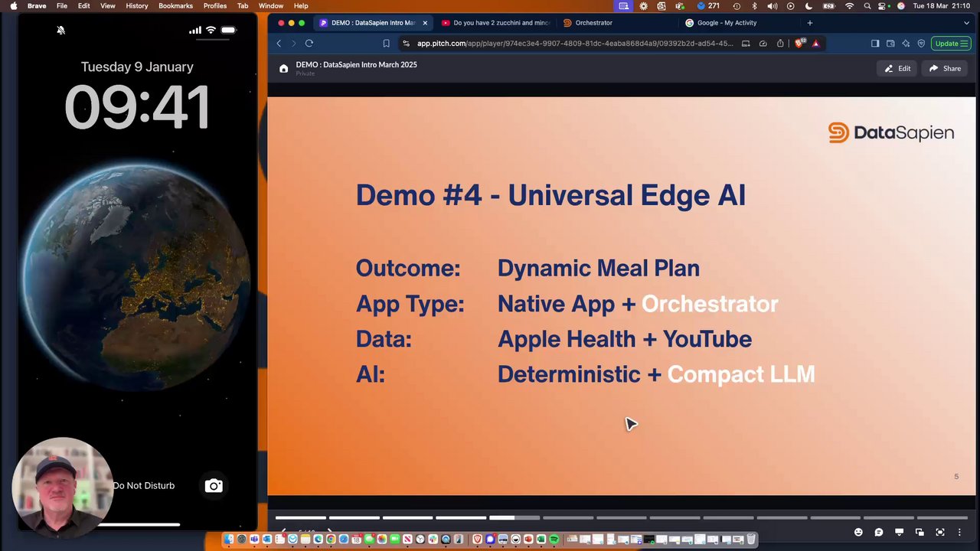Open the Apple menu
This screenshot has width=980, height=551.
coord(14,6)
